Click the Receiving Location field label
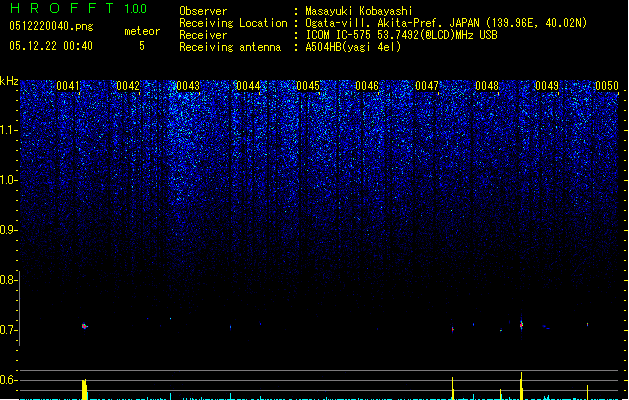Viewport: 629px width, 400px height. 233,23
